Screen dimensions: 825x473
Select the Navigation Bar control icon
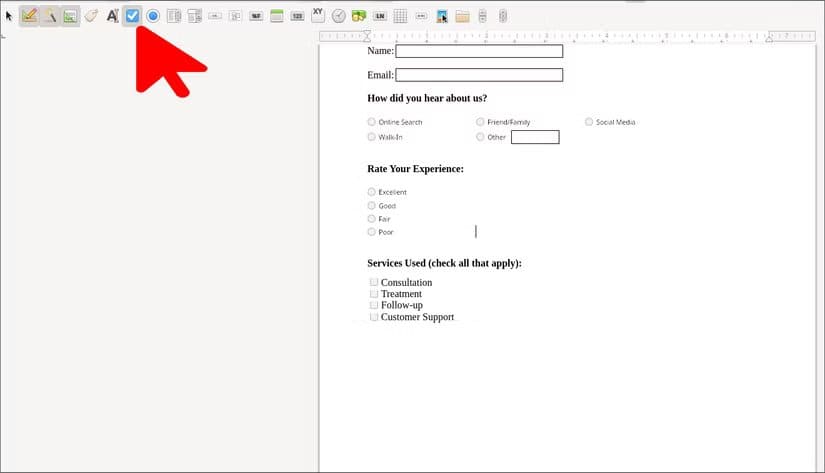tap(421, 16)
